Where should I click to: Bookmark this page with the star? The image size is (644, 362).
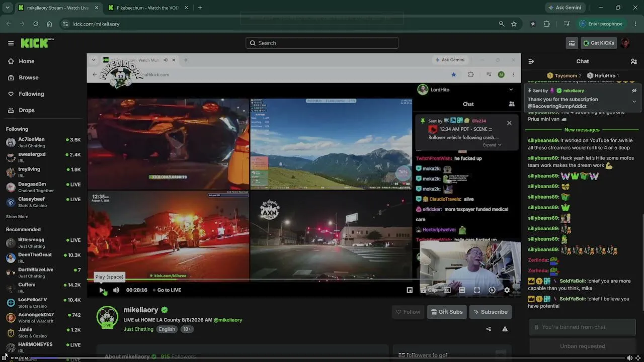pos(514,24)
